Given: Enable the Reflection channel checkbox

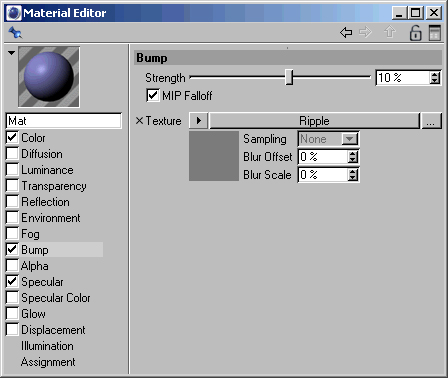Looking at the screenshot, I should [x=12, y=201].
